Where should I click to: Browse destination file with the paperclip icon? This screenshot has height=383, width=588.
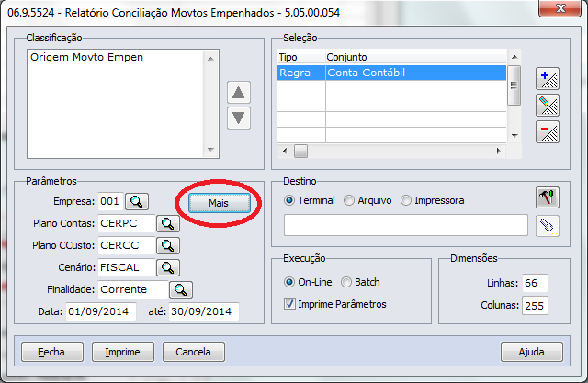click(548, 226)
